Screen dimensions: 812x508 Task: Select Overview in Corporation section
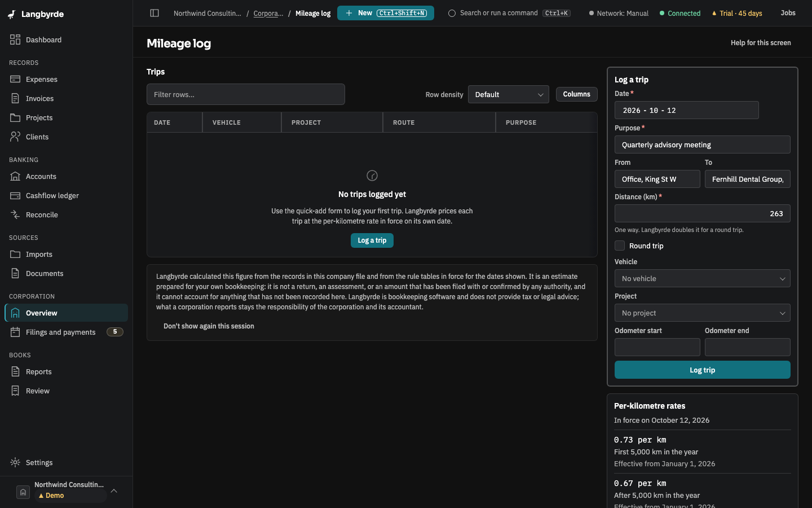click(67, 313)
